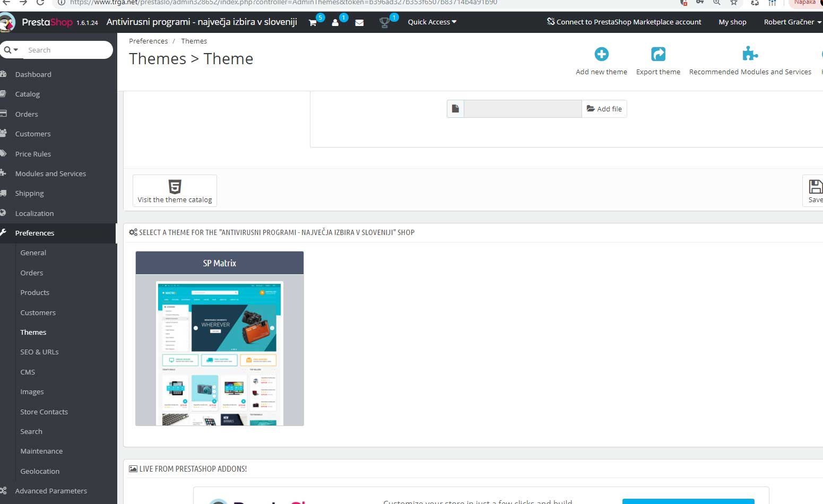Open the Store Contacts submenu item
This screenshot has width=823, height=504.
[44, 412]
